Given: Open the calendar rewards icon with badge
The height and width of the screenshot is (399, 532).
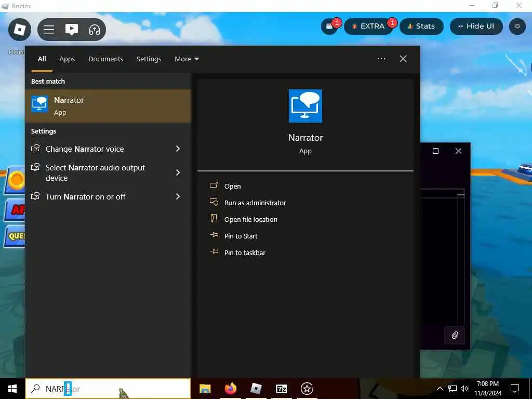Looking at the screenshot, I should (329, 26).
